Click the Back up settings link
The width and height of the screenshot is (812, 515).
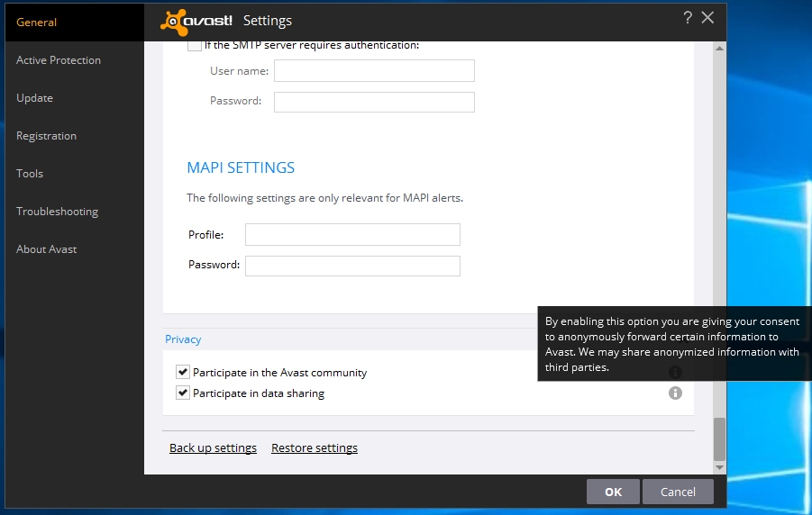click(x=213, y=447)
